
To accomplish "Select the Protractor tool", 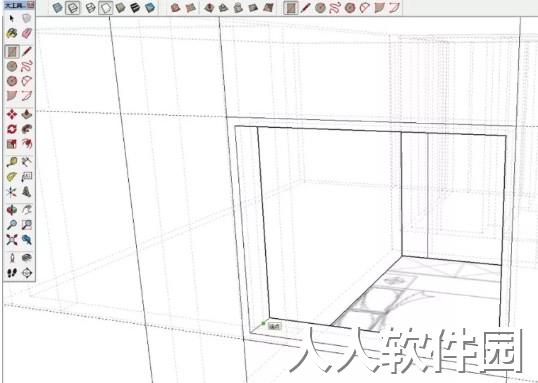I will [x=12, y=177].
